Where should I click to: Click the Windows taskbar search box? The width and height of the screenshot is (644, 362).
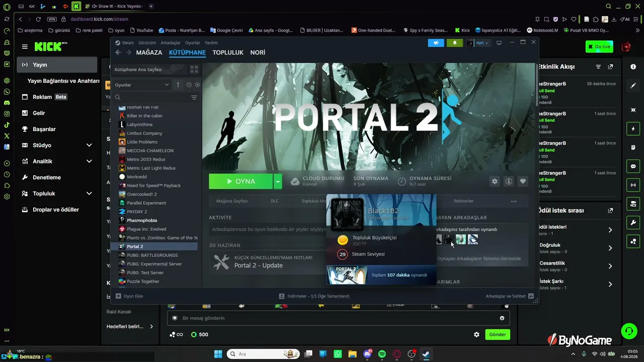click(264, 354)
